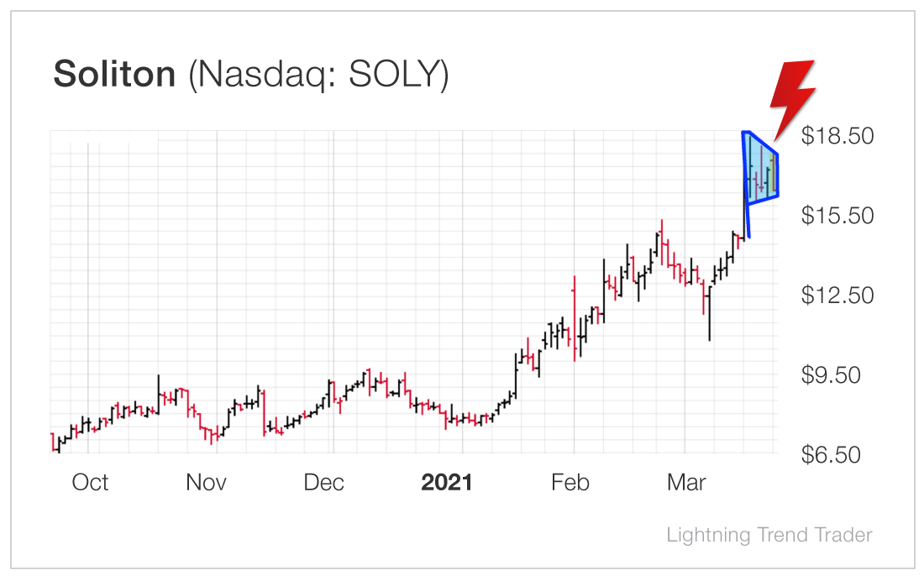
Task: Click the Oct month label
Action: point(90,483)
